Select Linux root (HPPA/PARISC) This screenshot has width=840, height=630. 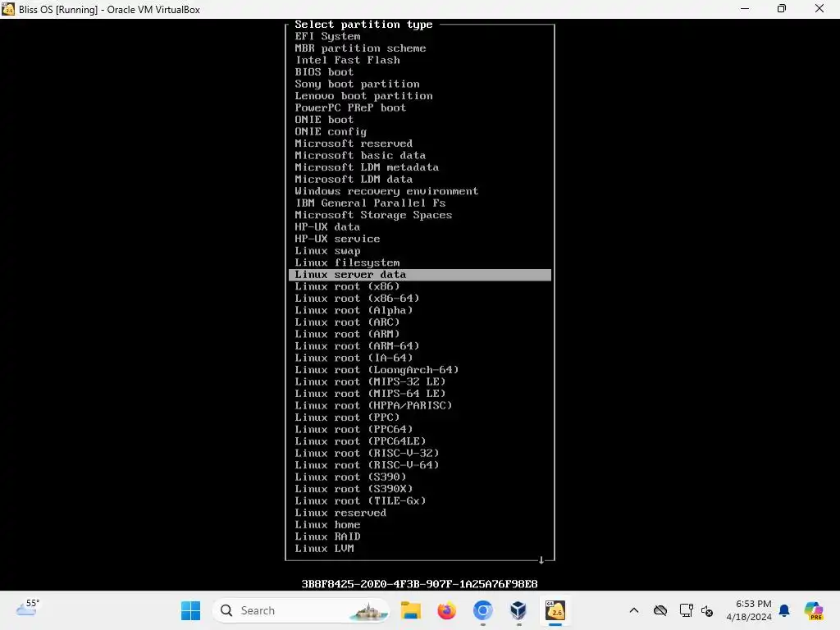373,405
